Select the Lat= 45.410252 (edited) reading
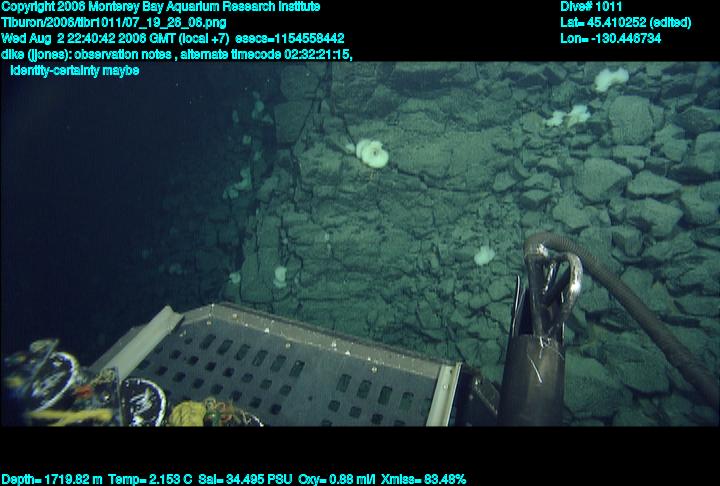 (625, 23)
